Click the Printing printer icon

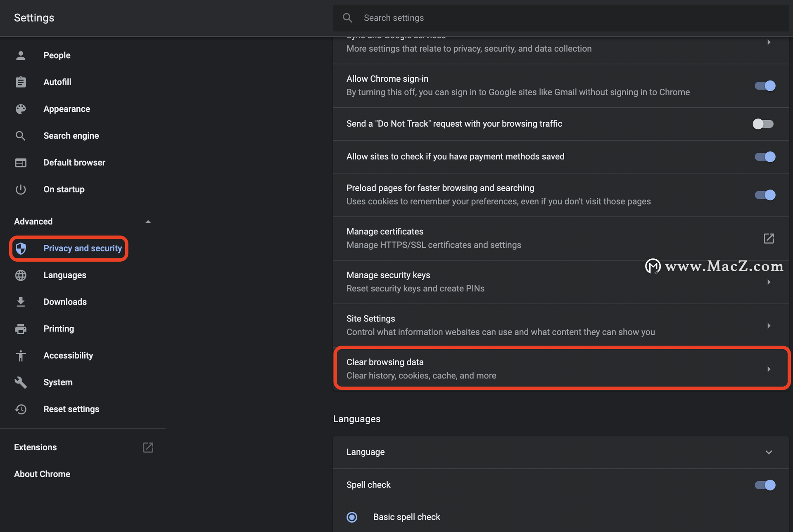coord(21,329)
